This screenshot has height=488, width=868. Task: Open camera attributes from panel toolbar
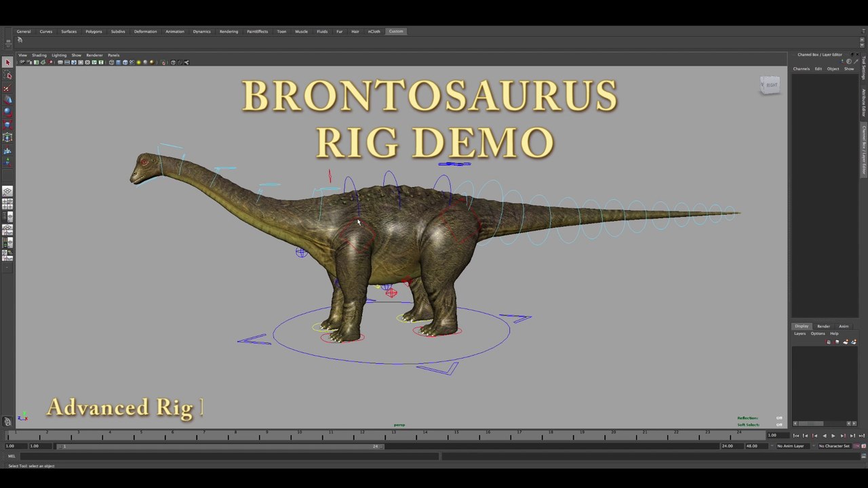(x=29, y=62)
